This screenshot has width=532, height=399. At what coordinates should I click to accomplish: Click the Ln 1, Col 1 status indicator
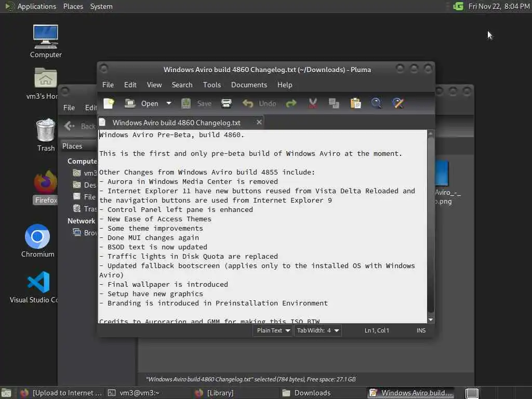pyautogui.click(x=377, y=330)
